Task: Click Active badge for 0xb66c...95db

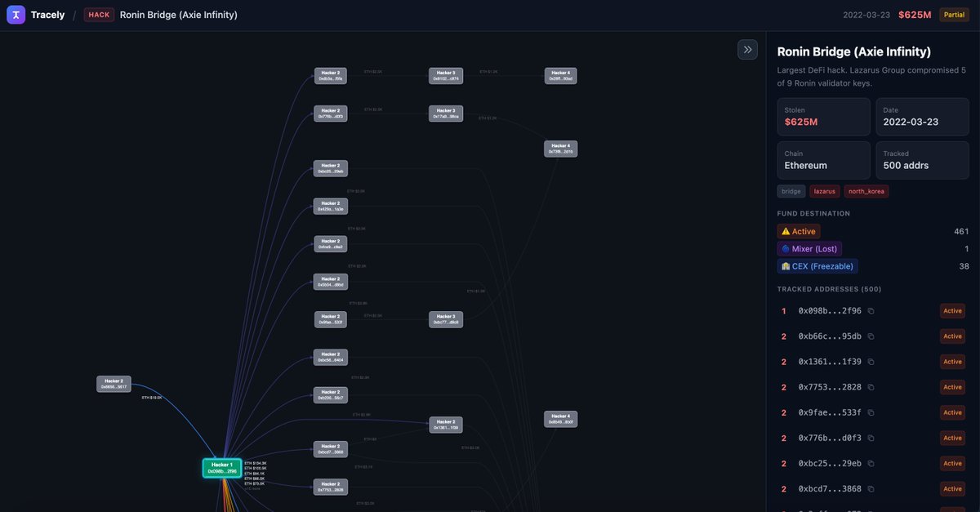Action: 952,336
